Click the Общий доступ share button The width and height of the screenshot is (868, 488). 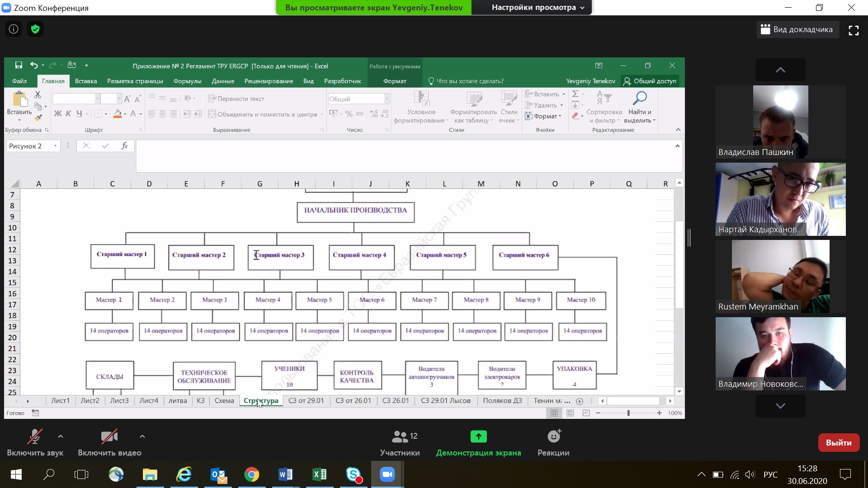[x=650, y=81]
